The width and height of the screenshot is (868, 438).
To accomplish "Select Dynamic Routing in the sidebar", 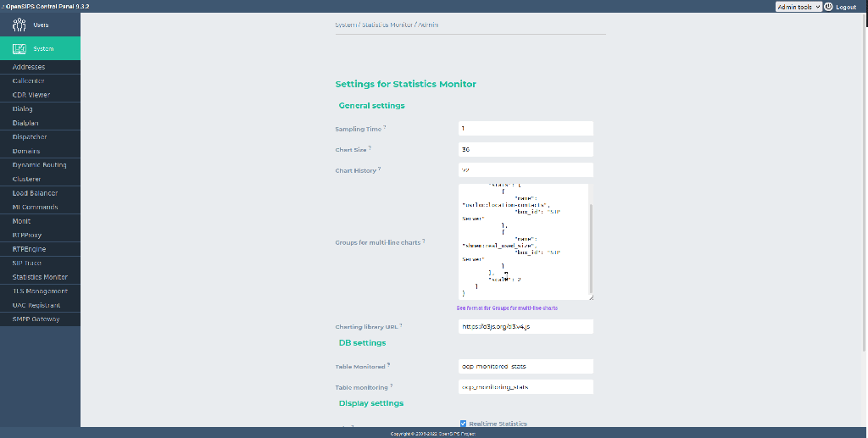I will 39,164.
